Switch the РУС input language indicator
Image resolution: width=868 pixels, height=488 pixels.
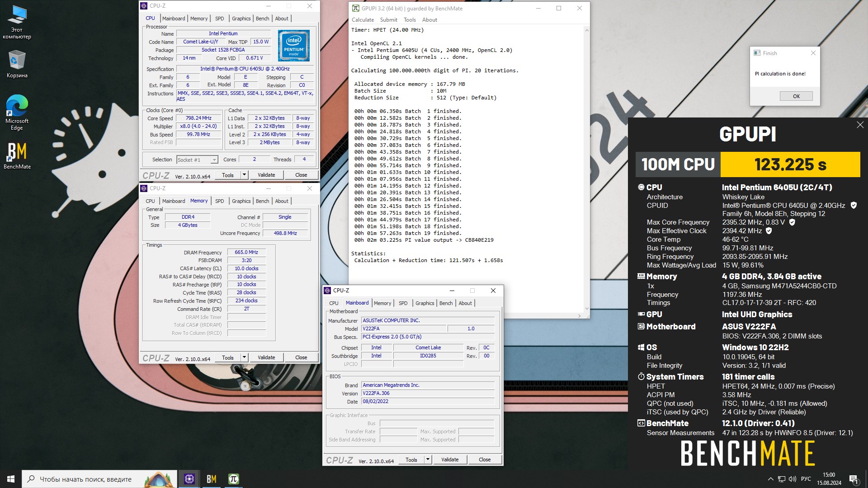click(806, 479)
